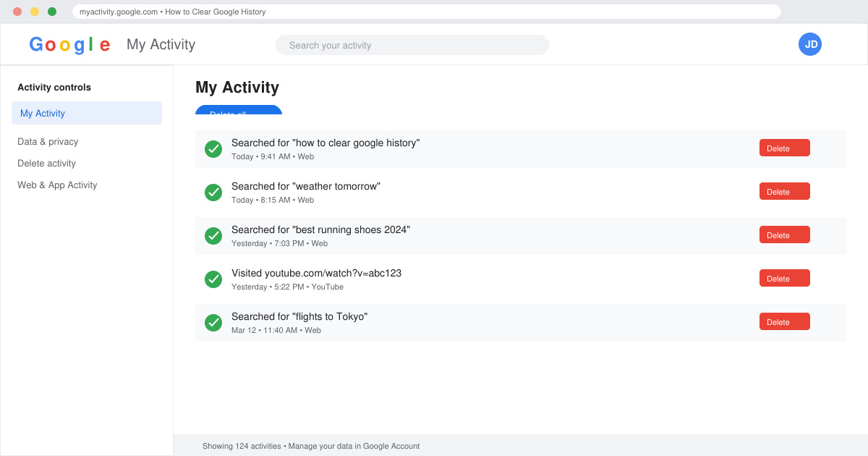This screenshot has width=868, height=456.
Task: Minimize the window with yellow button
Action: point(35,12)
